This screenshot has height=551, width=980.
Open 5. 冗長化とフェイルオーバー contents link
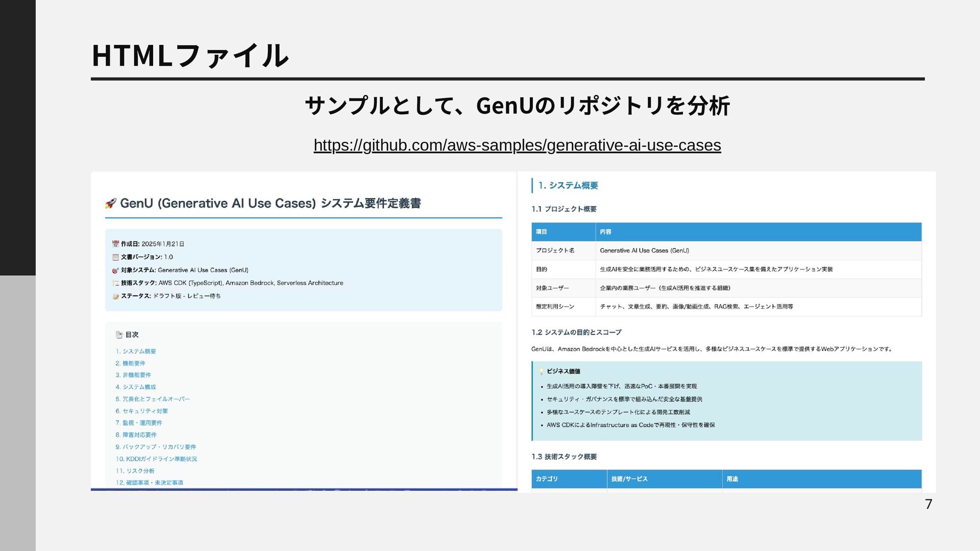click(153, 399)
